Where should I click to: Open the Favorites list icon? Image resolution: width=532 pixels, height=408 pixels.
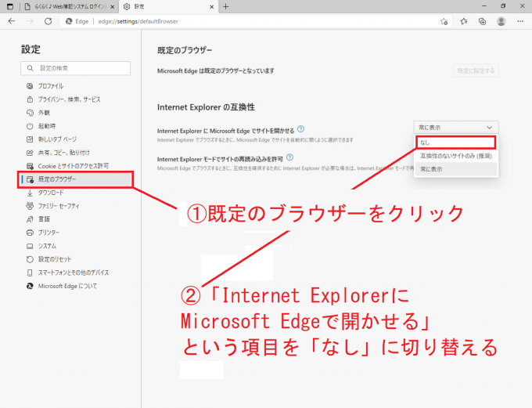click(x=464, y=21)
